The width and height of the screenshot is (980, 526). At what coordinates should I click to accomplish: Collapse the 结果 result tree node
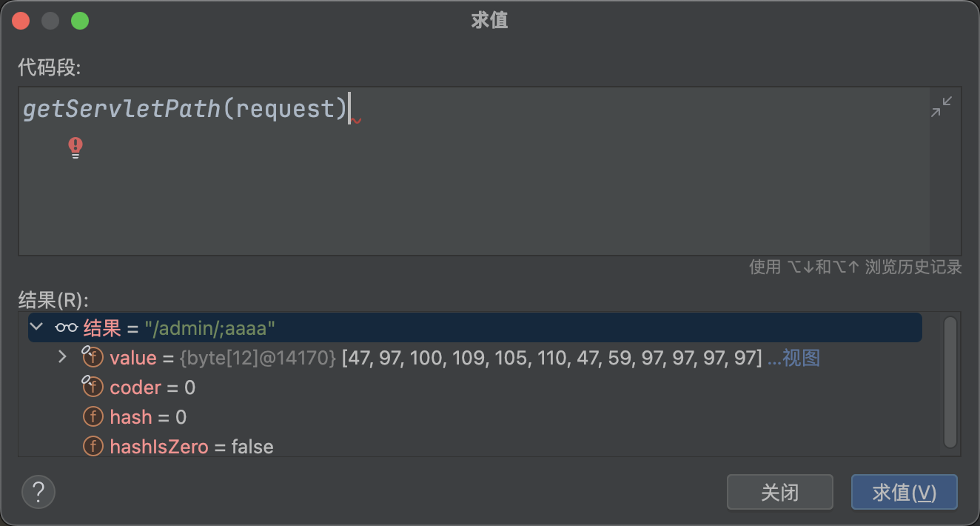pos(36,327)
